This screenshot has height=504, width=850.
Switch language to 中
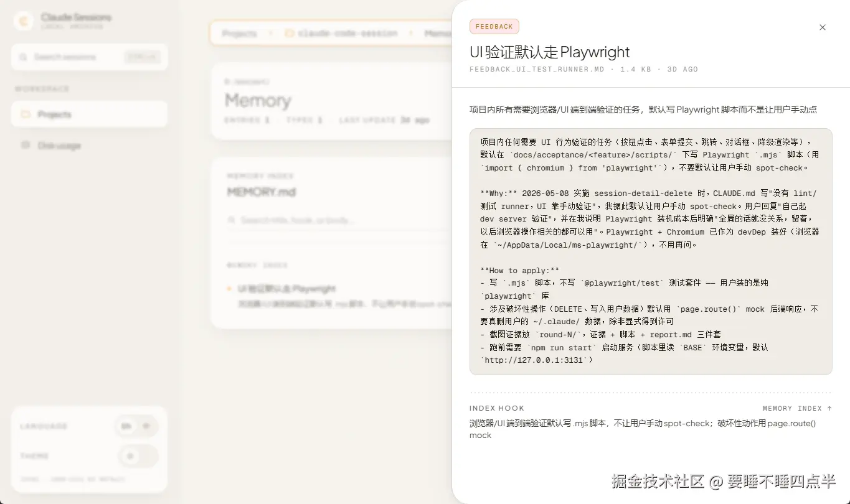tap(146, 426)
